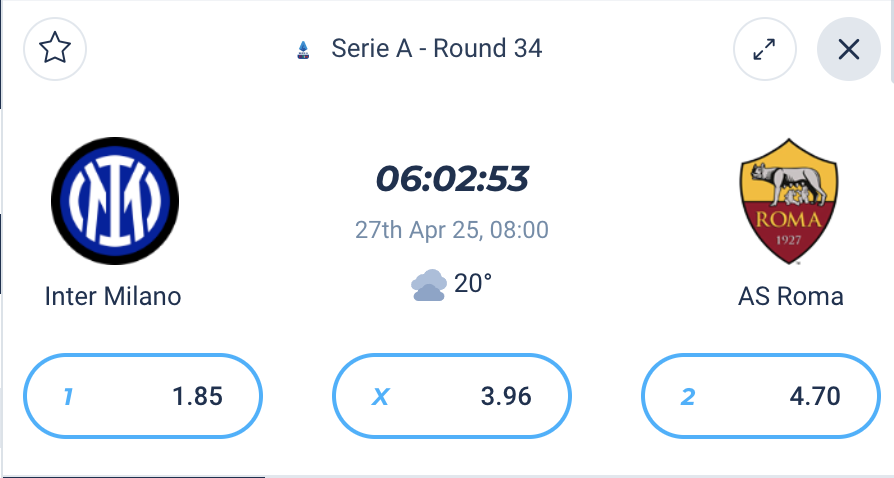
Task: Click the blue X label in draw odds
Action: click(380, 396)
